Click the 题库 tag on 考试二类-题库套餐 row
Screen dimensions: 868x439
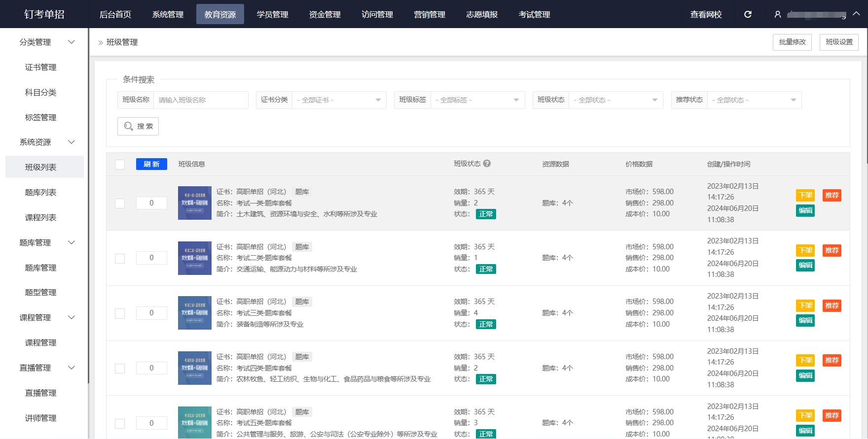pyautogui.click(x=302, y=247)
